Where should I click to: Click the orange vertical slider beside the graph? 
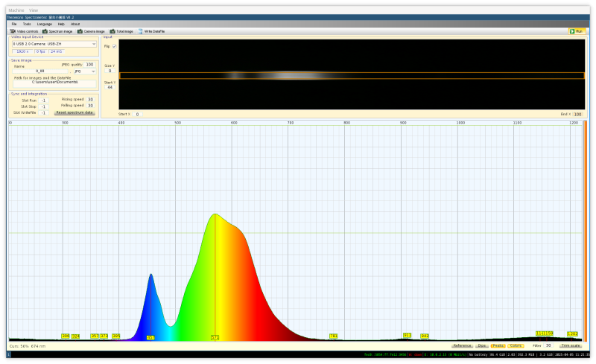tap(585, 231)
